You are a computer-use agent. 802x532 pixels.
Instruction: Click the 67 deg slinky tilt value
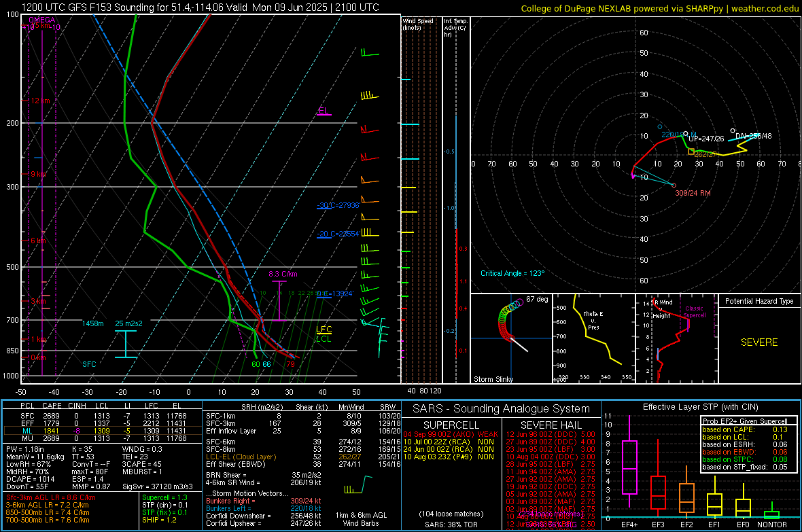point(537,299)
